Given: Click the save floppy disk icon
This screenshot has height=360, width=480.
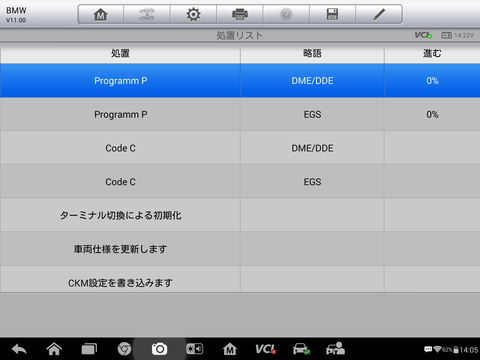Looking at the screenshot, I should [x=332, y=14].
